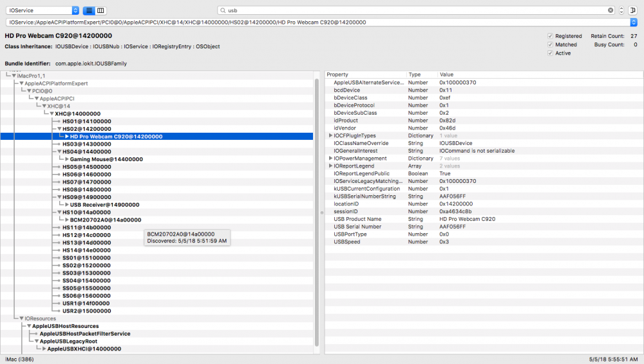Collapse the XHC@14 node
Image resolution: width=644 pixels, height=364 pixels.
[x=44, y=106]
